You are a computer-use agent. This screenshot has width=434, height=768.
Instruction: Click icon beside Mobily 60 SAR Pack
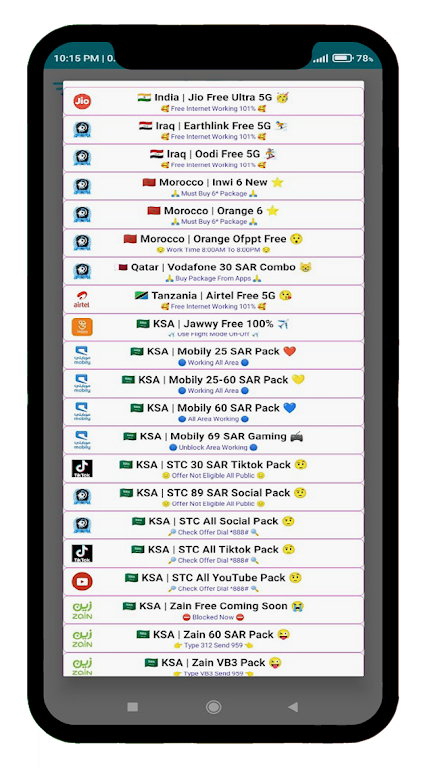coord(82,412)
